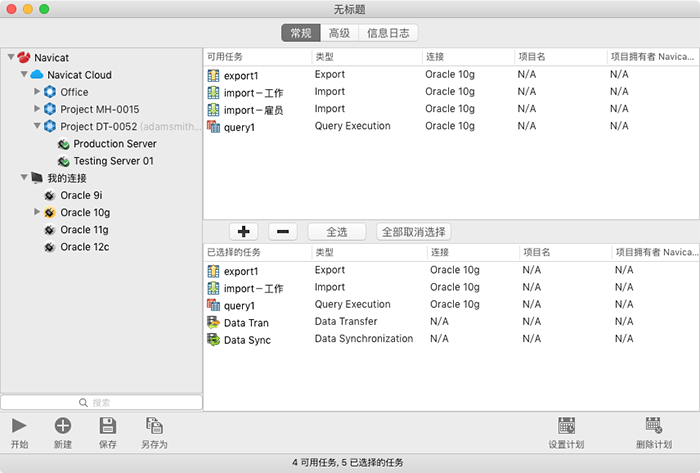Viewport: 700px width, 473px height.
Task: Click the Testing Server 01 connection icon
Action: pyautogui.click(x=63, y=161)
